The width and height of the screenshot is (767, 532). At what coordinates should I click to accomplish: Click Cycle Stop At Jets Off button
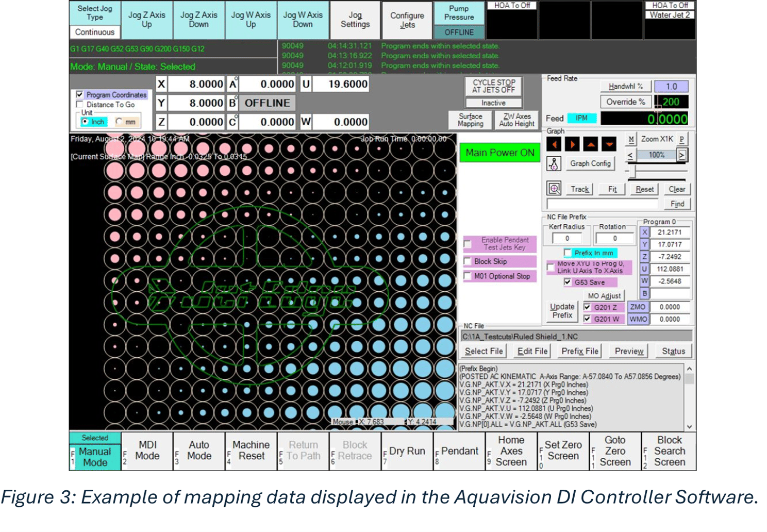494,86
